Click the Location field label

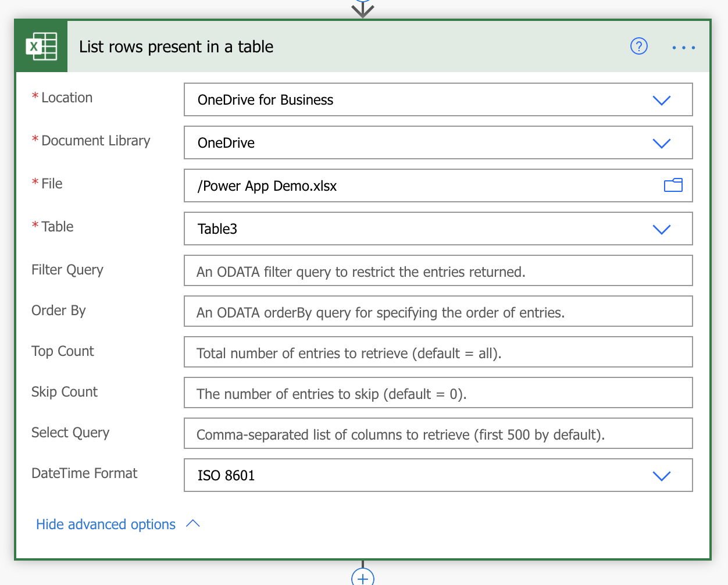pos(67,98)
